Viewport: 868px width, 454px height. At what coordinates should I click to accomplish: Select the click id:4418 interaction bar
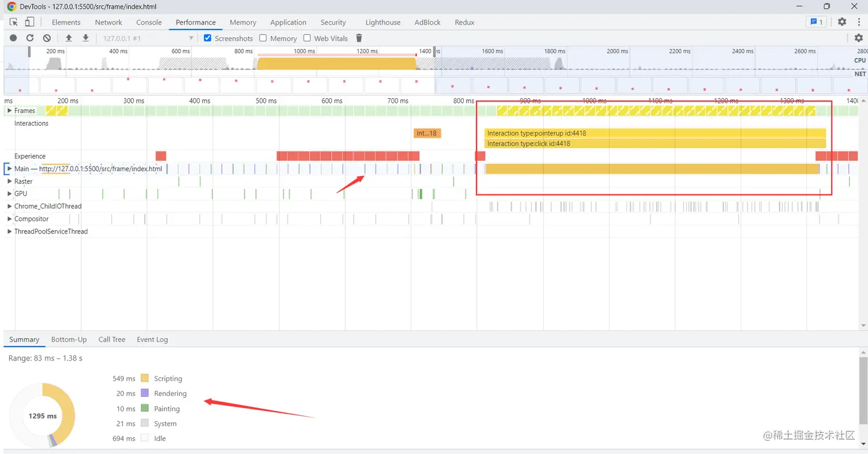(x=655, y=143)
